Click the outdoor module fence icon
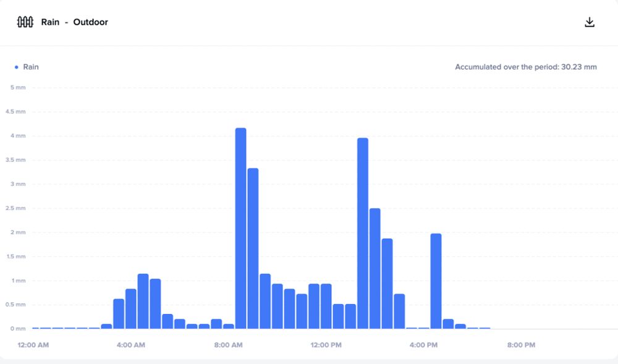The image size is (618, 364). click(25, 22)
